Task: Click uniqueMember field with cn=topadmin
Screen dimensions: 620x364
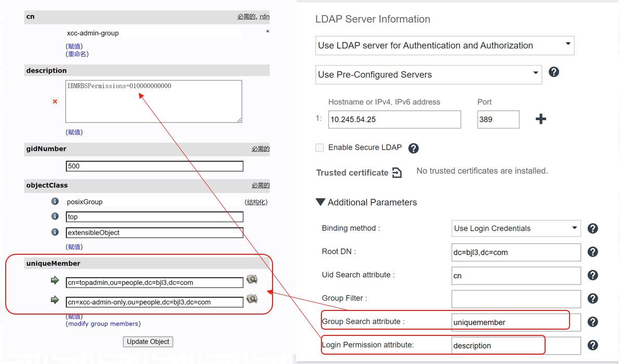Action: (x=154, y=282)
